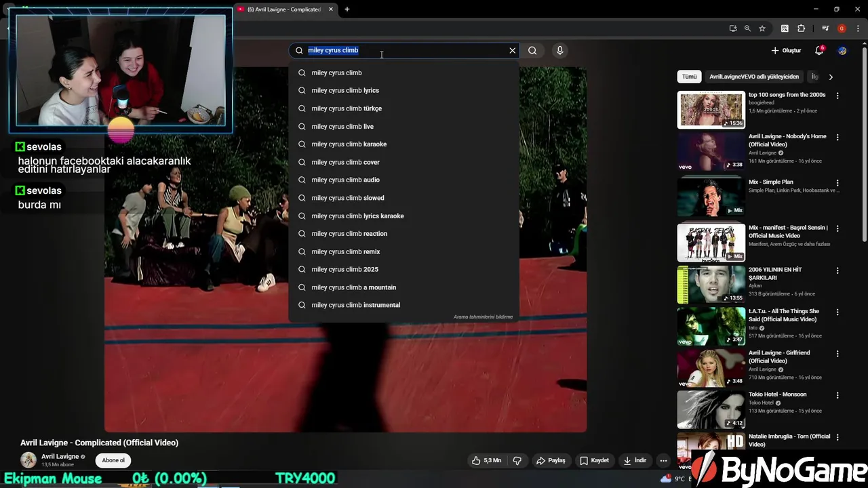Open the Avril Lavigne channel avatar
The height and width of the screenshot is (488, 868).
click(x=28, y=460)
